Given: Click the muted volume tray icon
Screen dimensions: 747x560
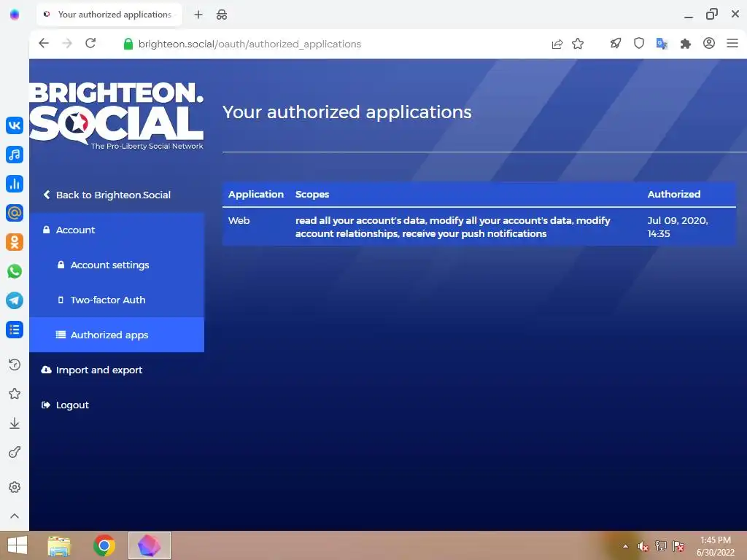Looking at the screenshot, I should pyautogui.click(x=643, y=546).
